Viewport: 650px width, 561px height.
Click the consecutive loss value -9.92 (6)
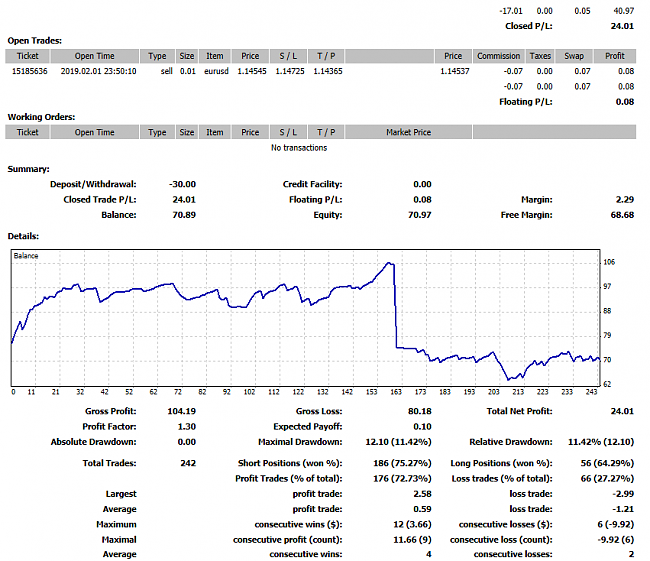tap(616, 540)
